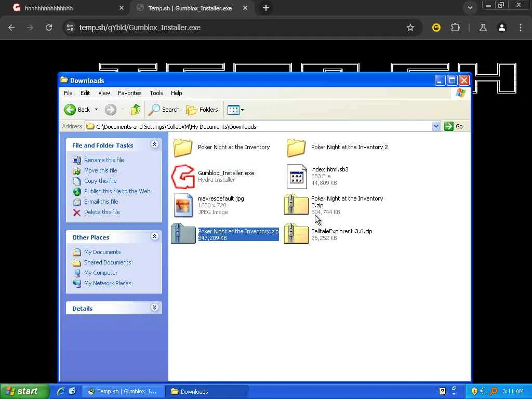Select Gumblox_Installer.exe red G icon
532x399 pixels.
[183, 177]
